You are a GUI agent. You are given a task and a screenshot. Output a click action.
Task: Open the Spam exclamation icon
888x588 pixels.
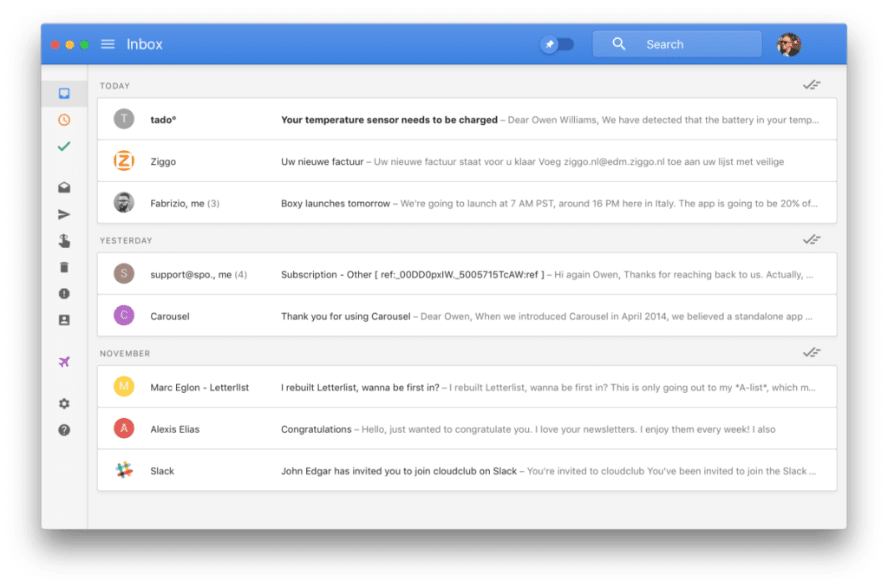pos(64,293)
